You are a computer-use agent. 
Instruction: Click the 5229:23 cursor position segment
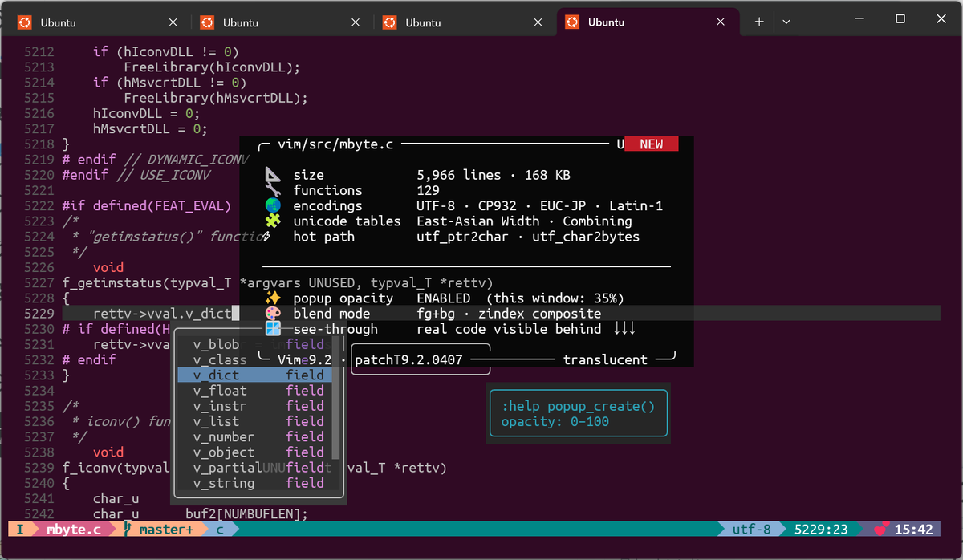(822, 530)
